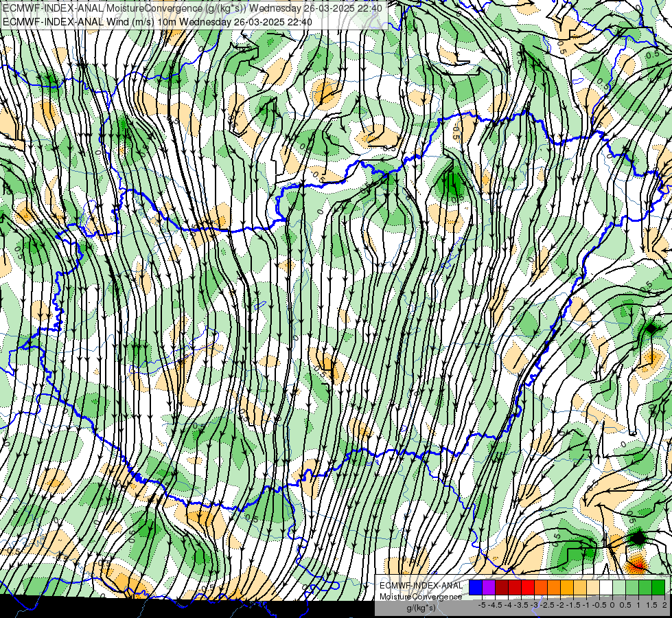This screenshot has width=672, height=618.
Task: Click 'ECMWF-INDEX-ANAL' text in the legend box
Action: pyautogui.click(x=421, y=586)
